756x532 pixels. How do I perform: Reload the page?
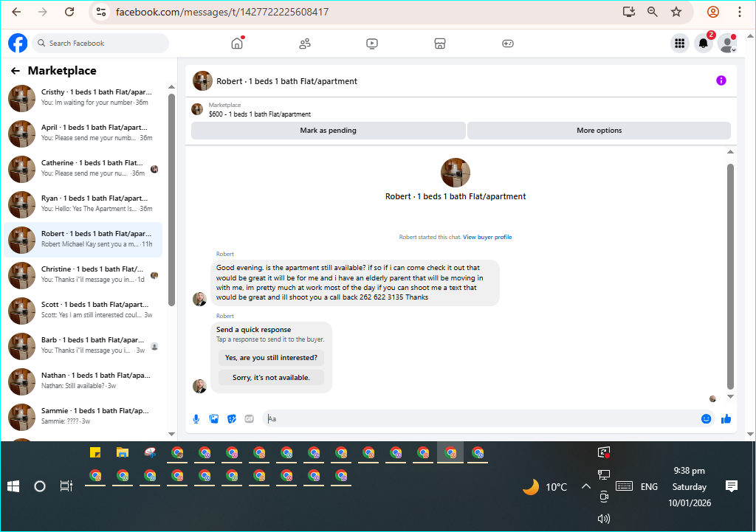[x=69, y=12]
